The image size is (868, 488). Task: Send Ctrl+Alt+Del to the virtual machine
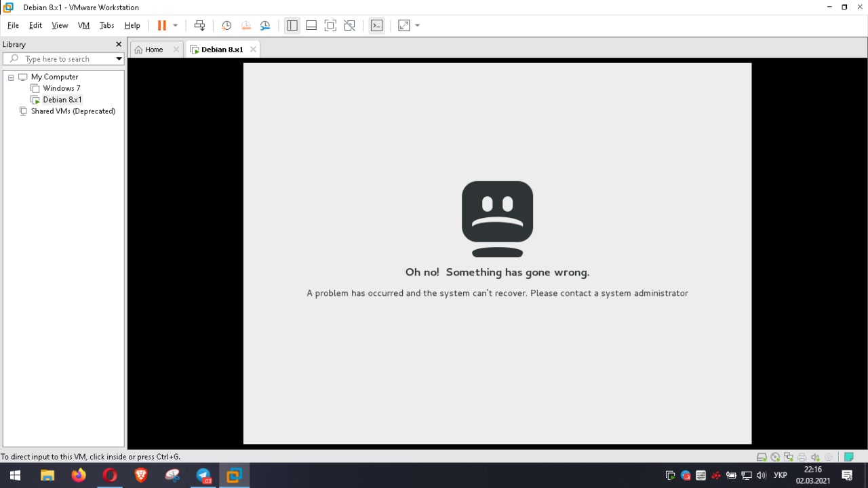[199, 25]
